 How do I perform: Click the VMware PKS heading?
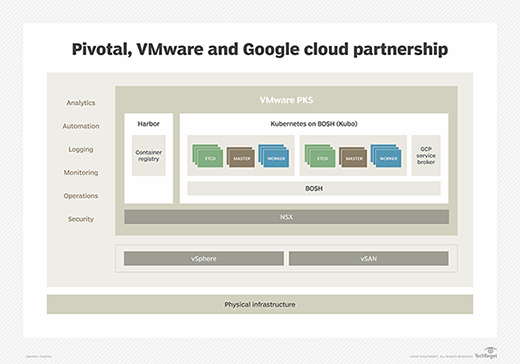coord(286,100)
